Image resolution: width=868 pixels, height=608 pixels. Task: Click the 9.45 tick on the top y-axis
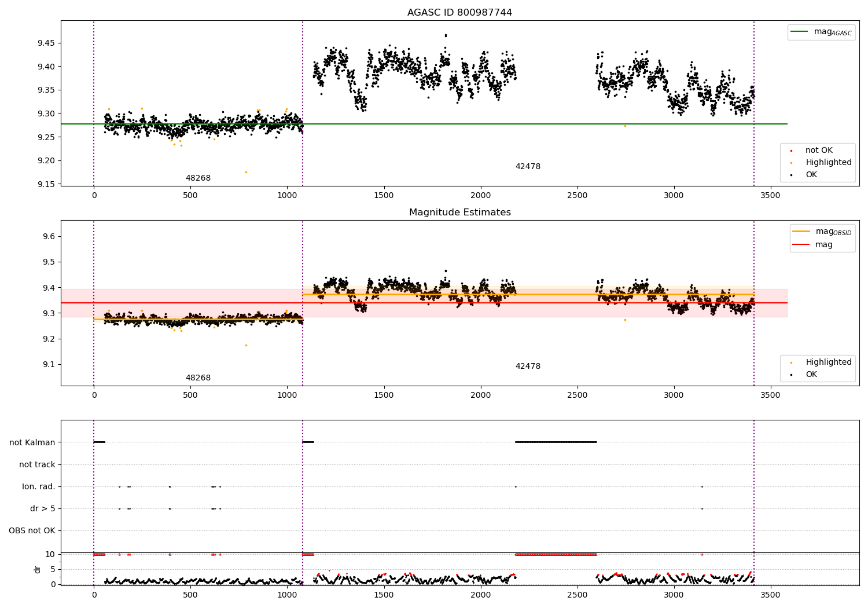pos(46,43)
